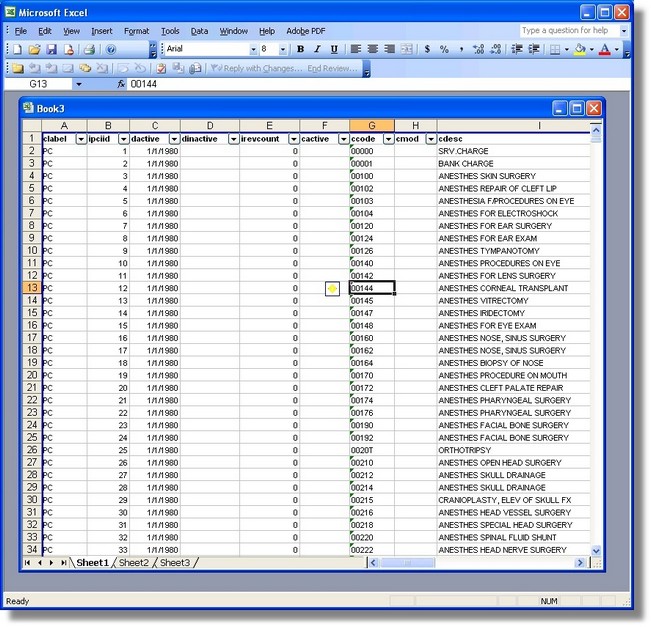This screenshot has height=627, width=651.
Task: Open a file with the folder icon
Action: [34, 49]
